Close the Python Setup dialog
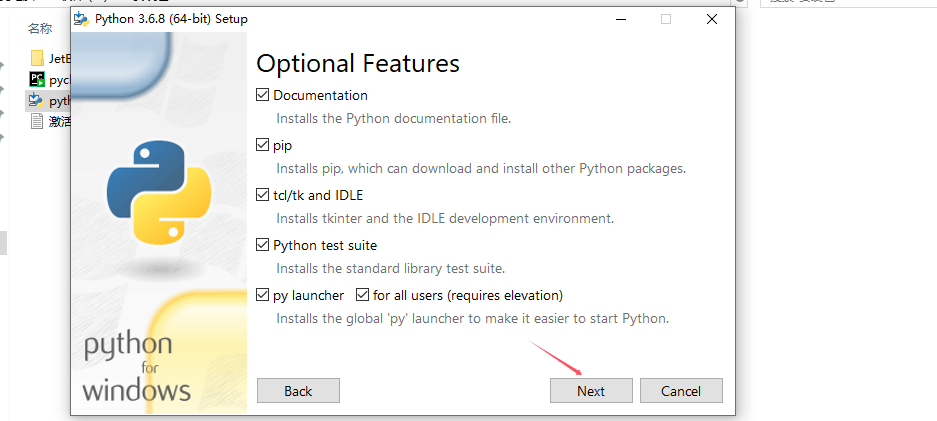This screenshot has height=421, width=937. (711, 19)
